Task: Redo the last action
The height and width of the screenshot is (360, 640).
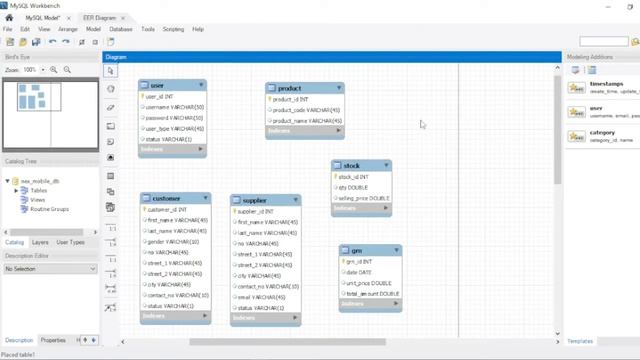Action: [x=66, y=42]
